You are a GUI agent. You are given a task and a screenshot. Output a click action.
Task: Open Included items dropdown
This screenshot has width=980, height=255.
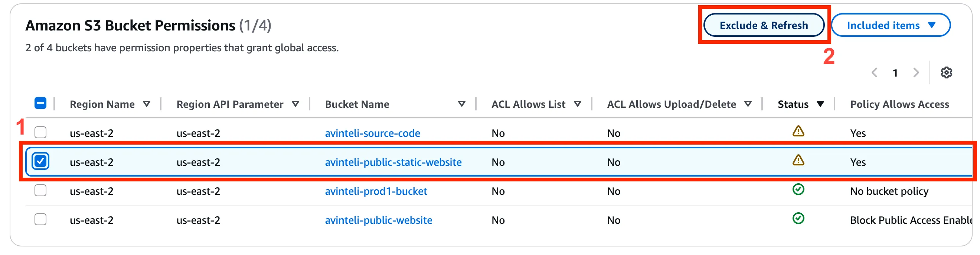(890, 25)
